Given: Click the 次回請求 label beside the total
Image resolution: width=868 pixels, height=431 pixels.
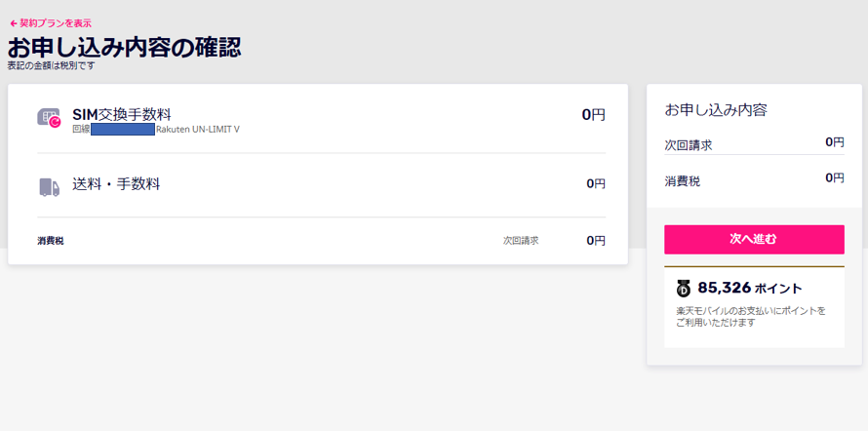Looking at the screenshot, I should (521, 241).
